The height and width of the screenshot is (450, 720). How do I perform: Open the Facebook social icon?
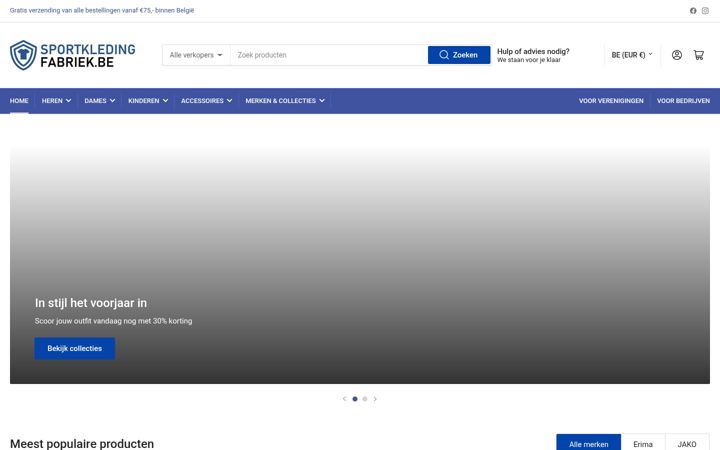tap(693, 11)
